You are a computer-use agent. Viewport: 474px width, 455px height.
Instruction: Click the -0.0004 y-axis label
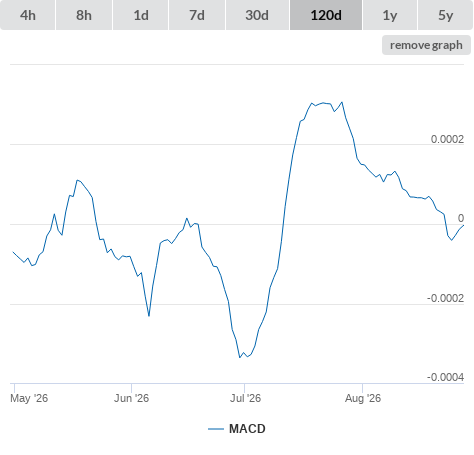coord(445,377)
